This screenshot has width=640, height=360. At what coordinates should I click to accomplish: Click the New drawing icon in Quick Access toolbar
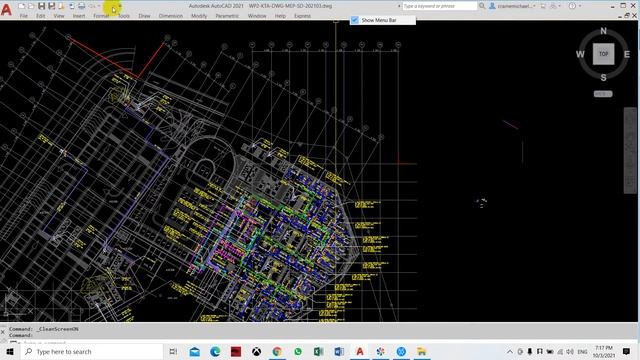(22, 6)
